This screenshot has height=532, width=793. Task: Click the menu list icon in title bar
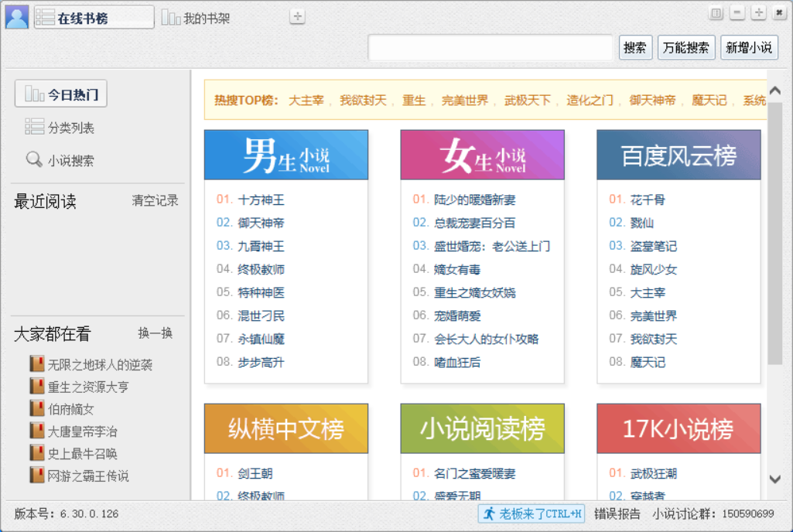click(x=716, y=13)
